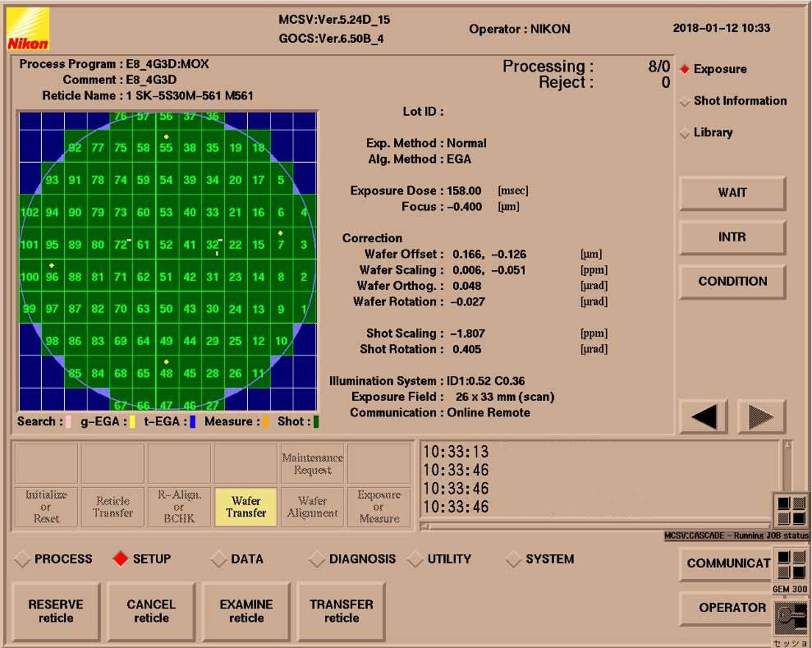This screenshot has height=648, width=812.
Task: Click the Shot Scaling value -1.807
Action: coord(467,334)
